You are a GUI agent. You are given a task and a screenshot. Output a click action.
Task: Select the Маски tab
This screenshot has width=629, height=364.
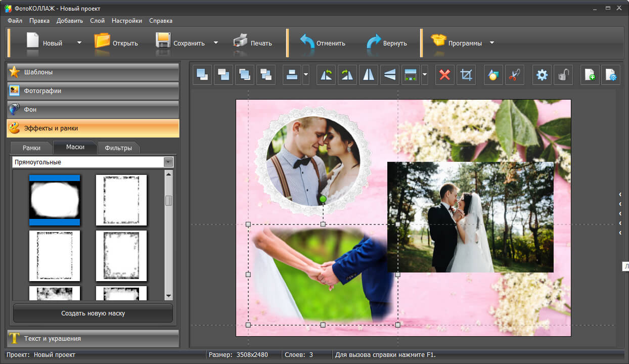point(75,147)
